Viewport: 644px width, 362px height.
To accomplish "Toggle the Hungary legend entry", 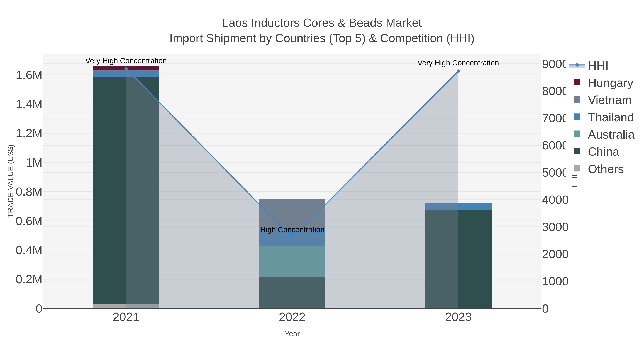I will pos(604,83).
